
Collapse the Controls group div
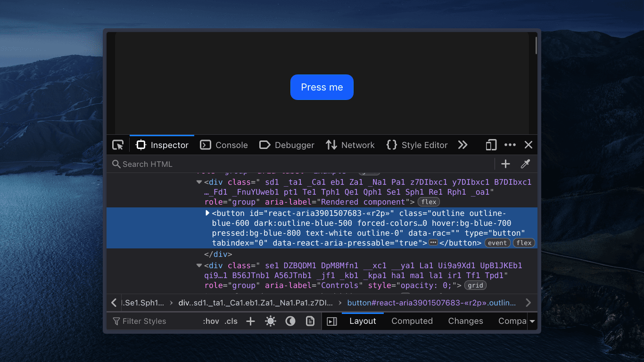(x=199, y=265)
